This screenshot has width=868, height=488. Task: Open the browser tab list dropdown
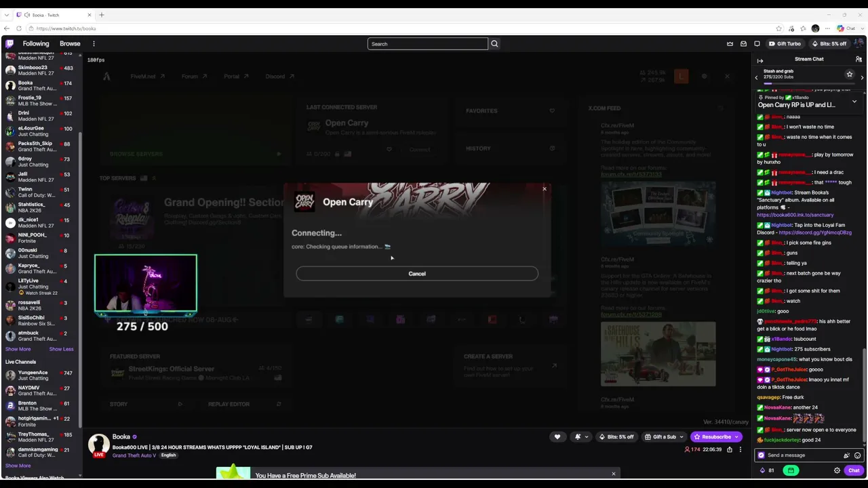point(7,15)
